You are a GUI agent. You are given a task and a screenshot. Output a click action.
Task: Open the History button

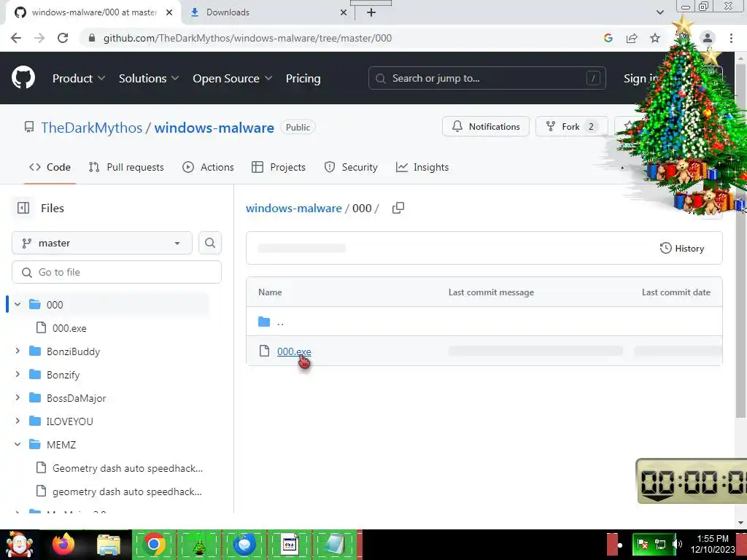(682, 248)
